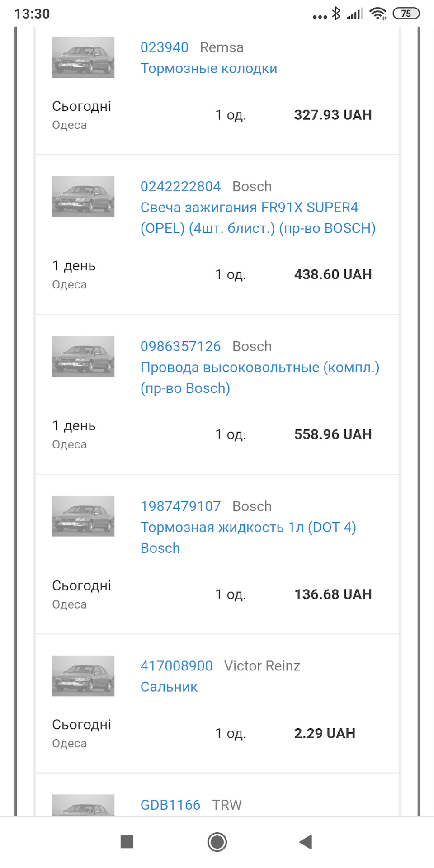
Task: Open the Victor Reinz Сальник car thumbnail
Action: [x=83, y=676]
